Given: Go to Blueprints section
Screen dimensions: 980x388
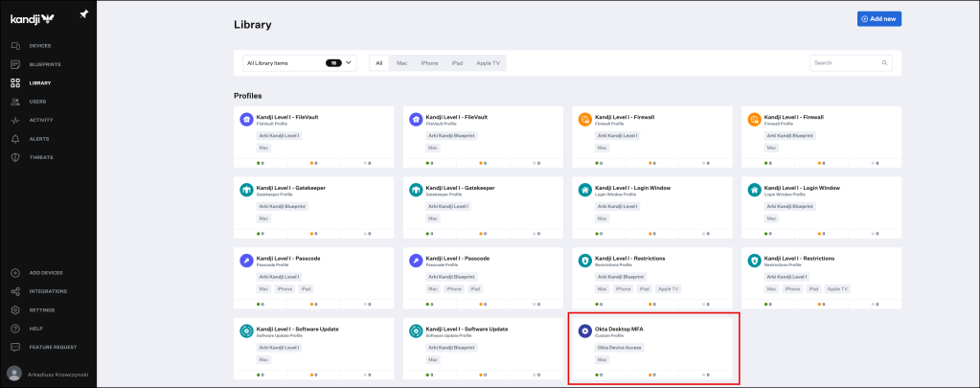Looking at the screenshot, I should [x=44, y=64].
